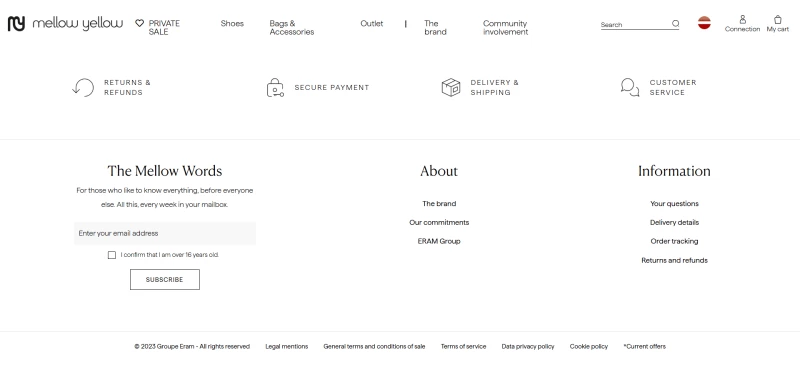Click the Secure Payment label
The image size is (800, 366).
[x=332, y=87]
